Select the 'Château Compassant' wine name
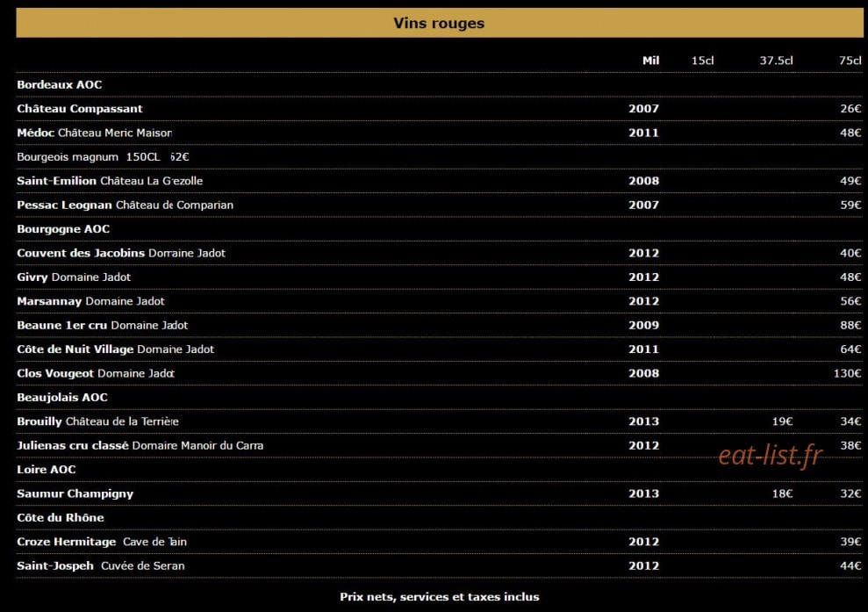The width and height of the screenshot is (868, 612). click(x=80, y=109)
